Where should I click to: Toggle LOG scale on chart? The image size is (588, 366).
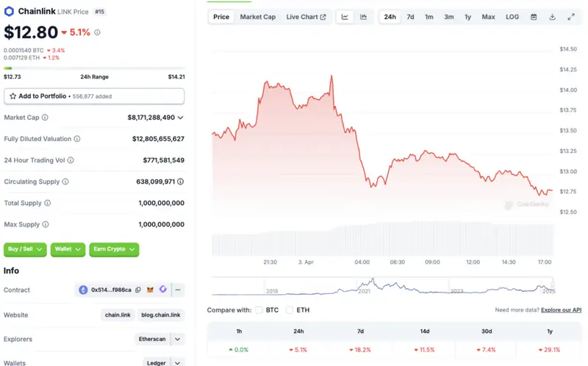[x=512, y=17]
